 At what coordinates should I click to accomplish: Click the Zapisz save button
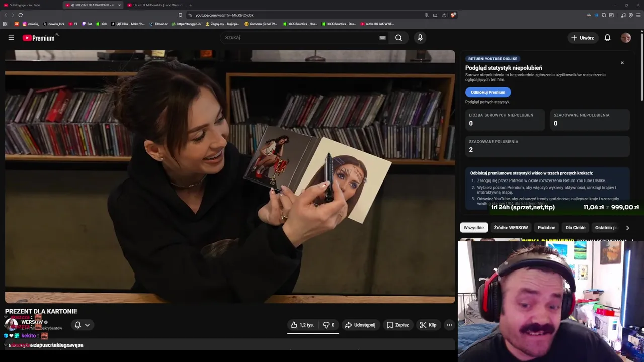click(397, 325)
